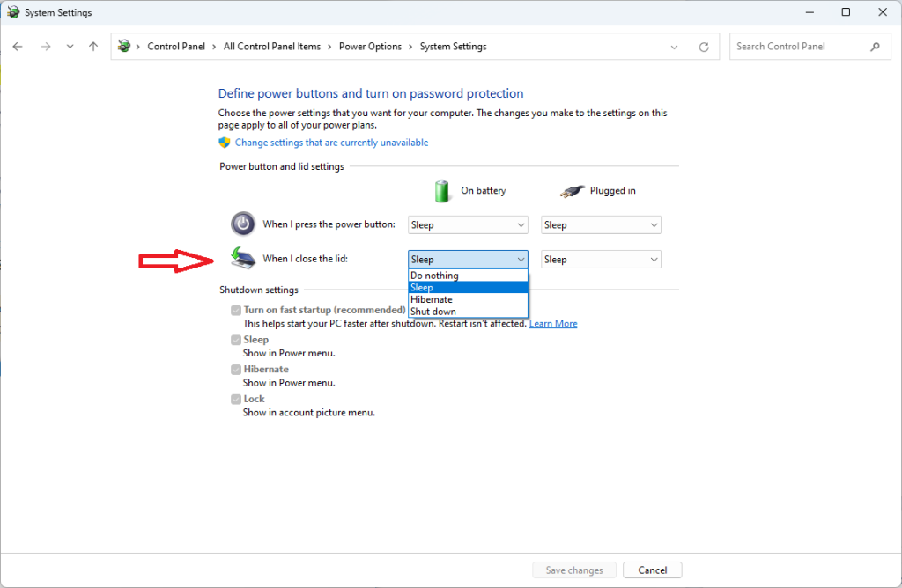
Task: Open the 'Learn More' link
Action: click(x=553, y=323)
